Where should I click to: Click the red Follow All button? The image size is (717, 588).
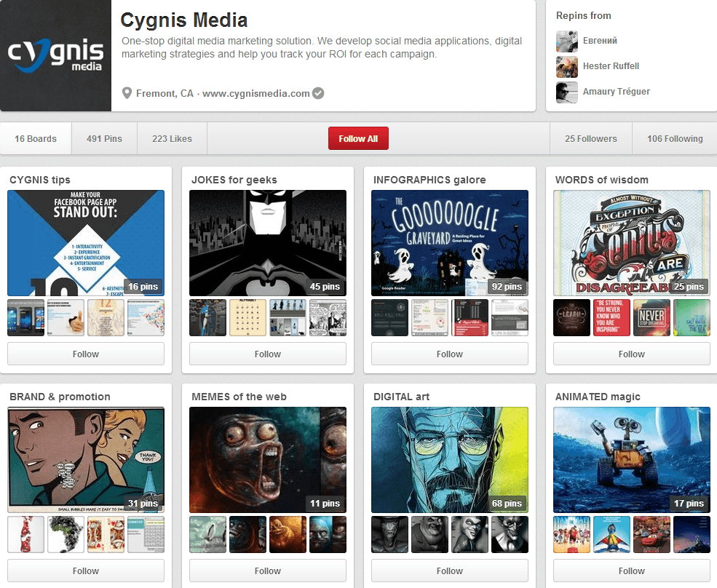point(358,138)
